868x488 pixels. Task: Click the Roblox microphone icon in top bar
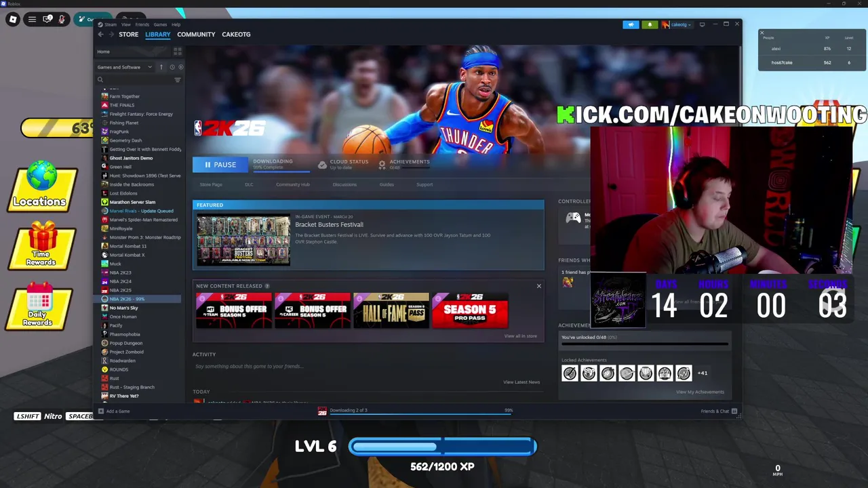pos(62,20)
